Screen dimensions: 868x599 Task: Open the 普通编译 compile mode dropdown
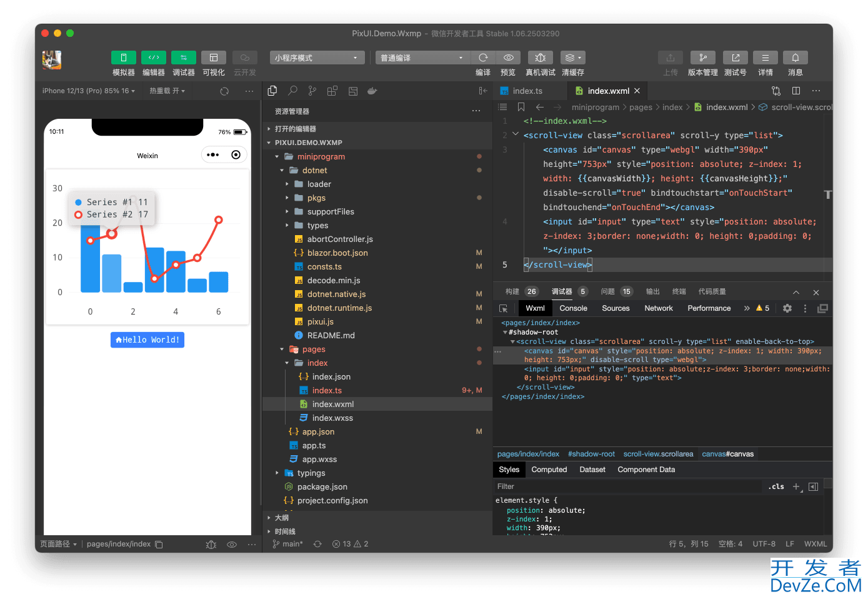[423, 58]
